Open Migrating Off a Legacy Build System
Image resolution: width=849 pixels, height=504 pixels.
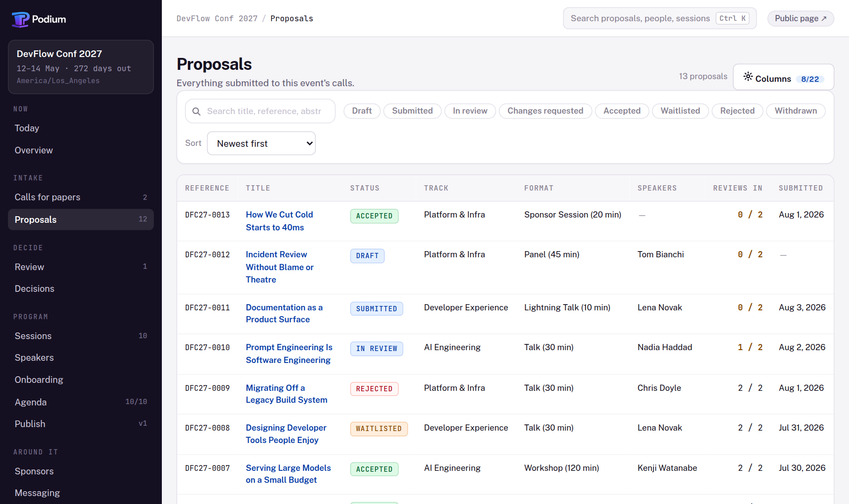tap(287, 394)
